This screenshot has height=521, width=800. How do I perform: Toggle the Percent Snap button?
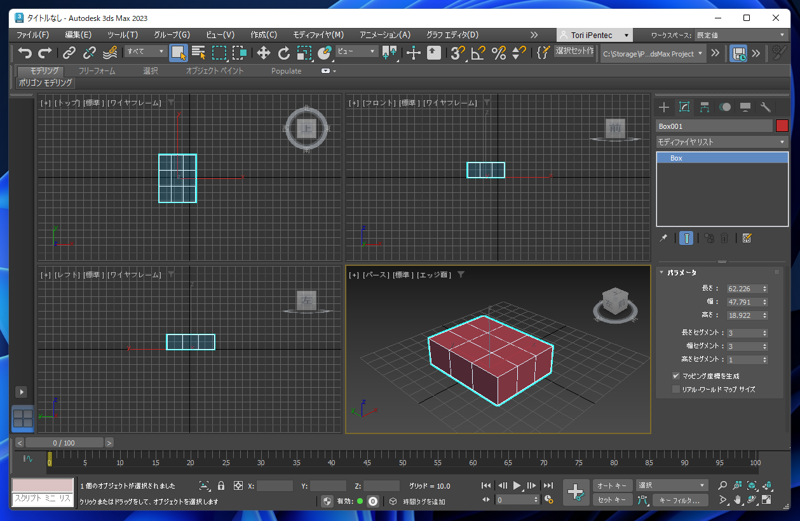[x=498, y=53]
